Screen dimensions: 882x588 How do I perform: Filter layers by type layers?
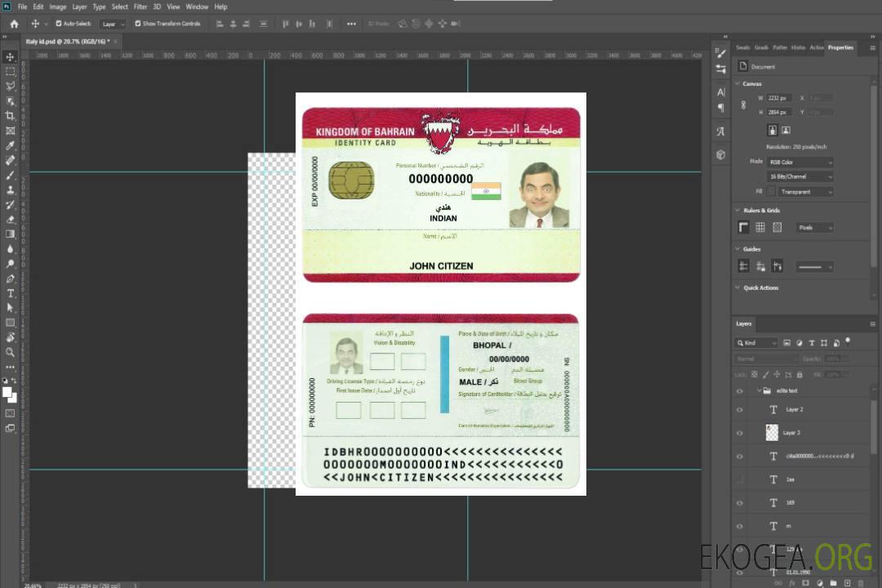pos(812,343)
